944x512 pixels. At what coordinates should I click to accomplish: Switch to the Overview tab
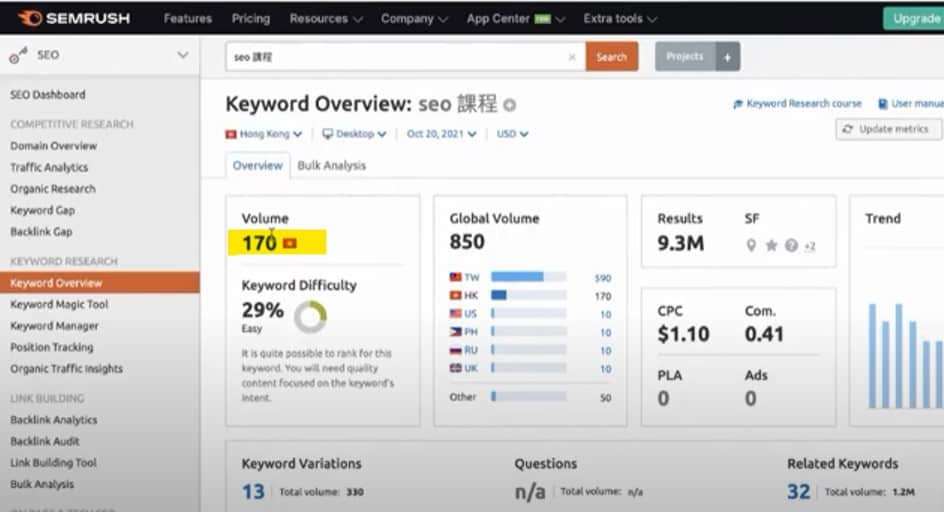(x=258, y=165)
